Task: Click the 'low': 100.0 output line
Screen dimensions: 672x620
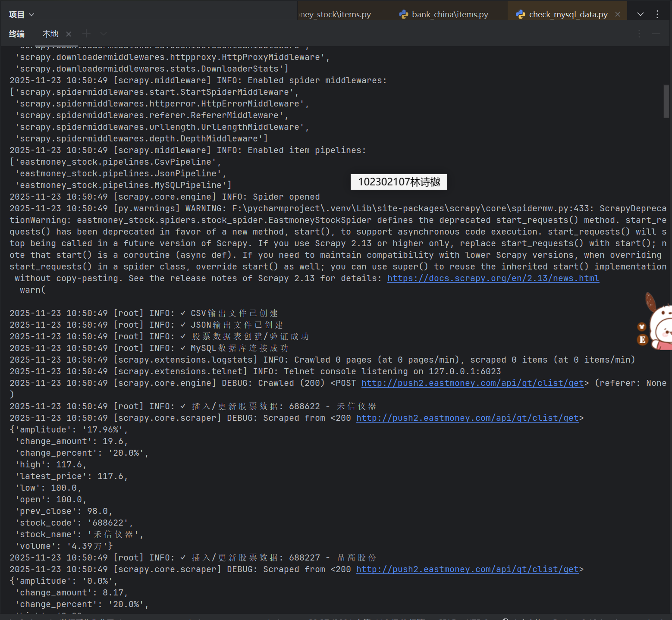Action: click(x=48, y=488)
